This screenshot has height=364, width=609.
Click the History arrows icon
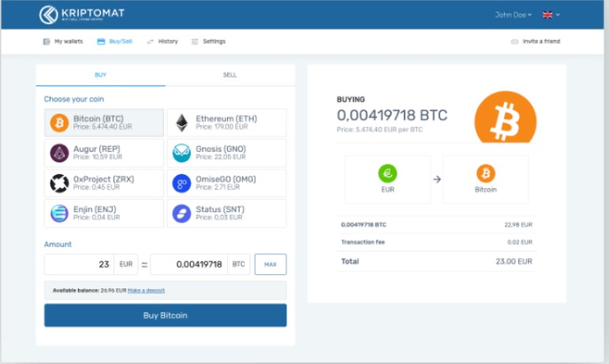click(151, 42)
